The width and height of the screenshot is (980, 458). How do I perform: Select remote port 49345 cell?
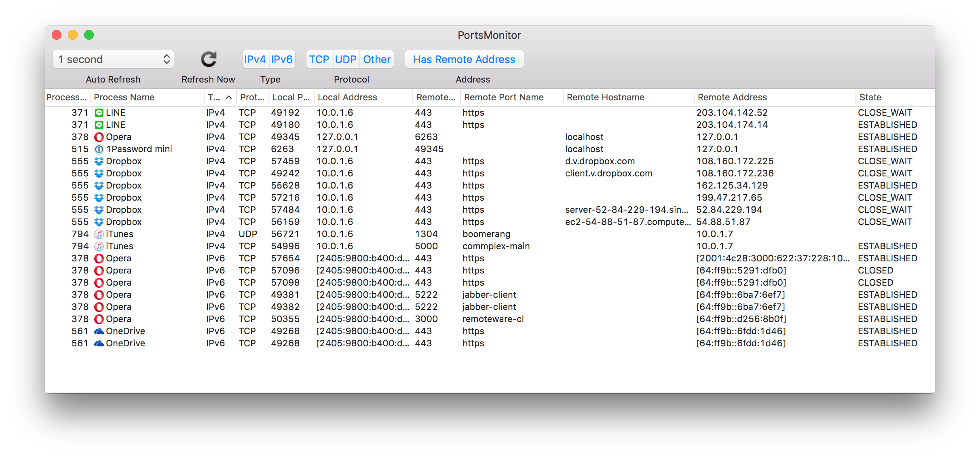click(429, 149)
